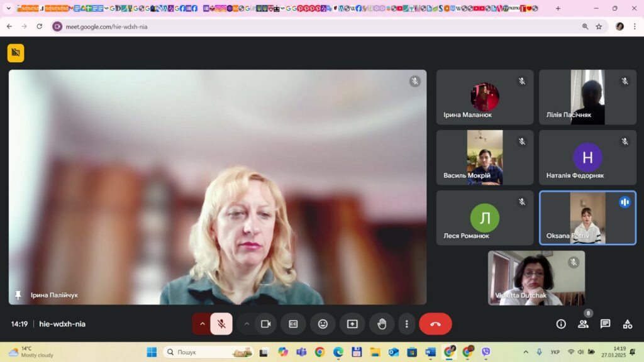Show hidden icons in system tray

click(x=526, y=352)
